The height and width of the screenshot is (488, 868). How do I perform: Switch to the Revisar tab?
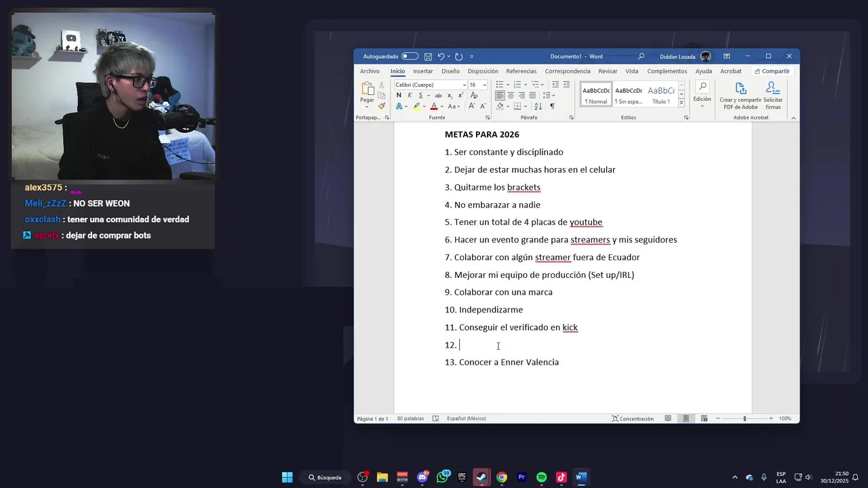pyautogui.click(x=608, y=71)
